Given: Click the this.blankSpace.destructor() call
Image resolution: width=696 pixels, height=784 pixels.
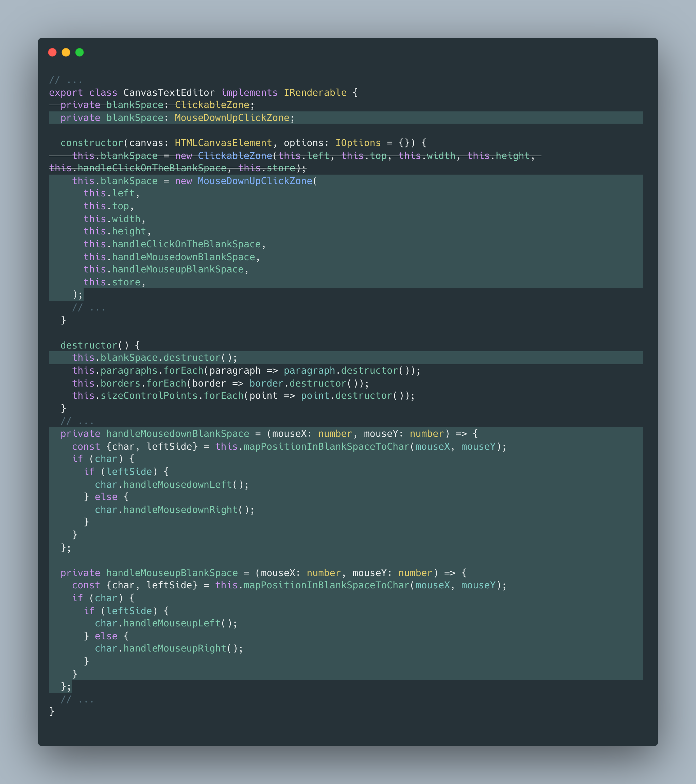Looking at the screenshot, I should 154,358.
